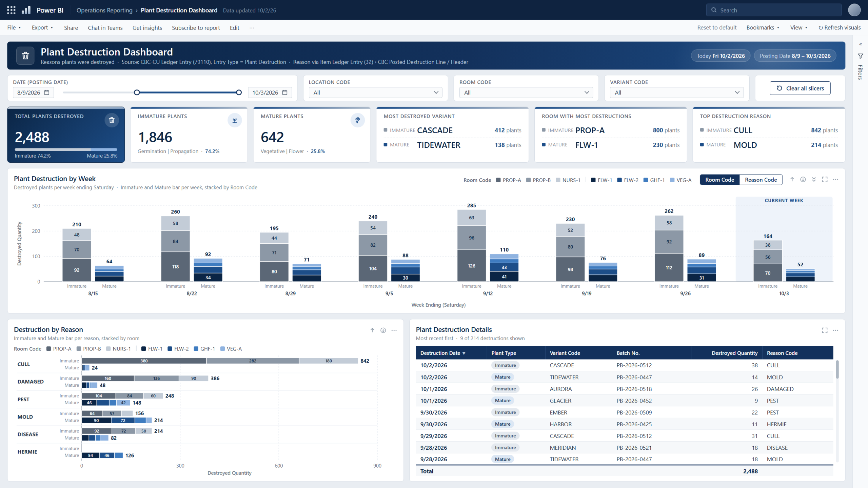
Task: Switch weekly chart to Room Code view
Action: [x=719, y=180]
